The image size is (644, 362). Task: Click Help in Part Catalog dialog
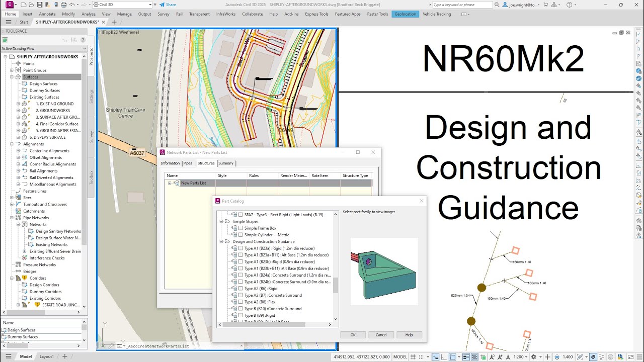click(409, 335)
